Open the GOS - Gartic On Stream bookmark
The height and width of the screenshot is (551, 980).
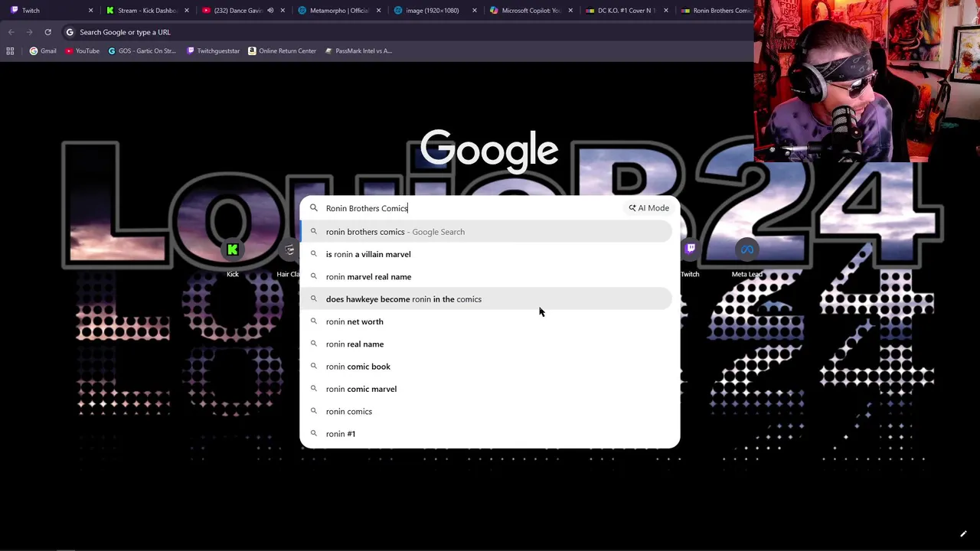(x=142, y=51)
